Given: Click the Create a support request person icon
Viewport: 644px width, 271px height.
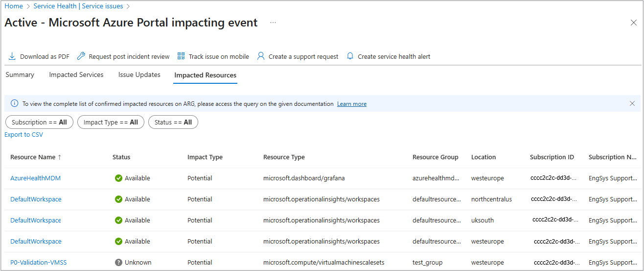Looking at the screenshot, I should click(x=261, y=56).
